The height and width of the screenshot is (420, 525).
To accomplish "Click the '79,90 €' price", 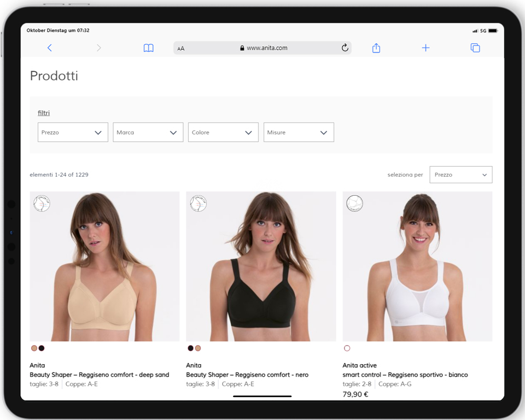I will coord(355,394).
